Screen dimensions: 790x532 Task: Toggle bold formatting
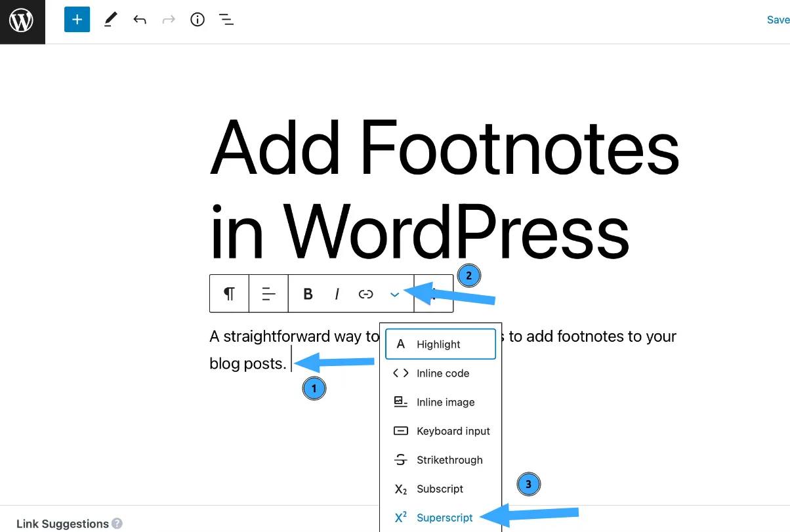click(x=308, y=294)
